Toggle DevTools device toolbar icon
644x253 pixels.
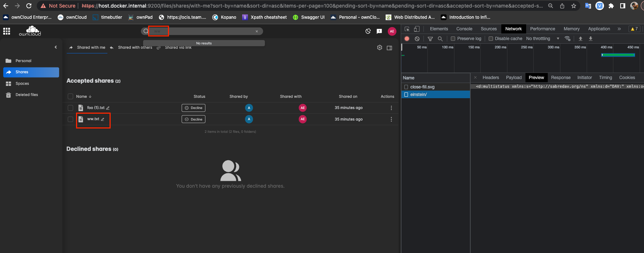(x=417, y=29)
